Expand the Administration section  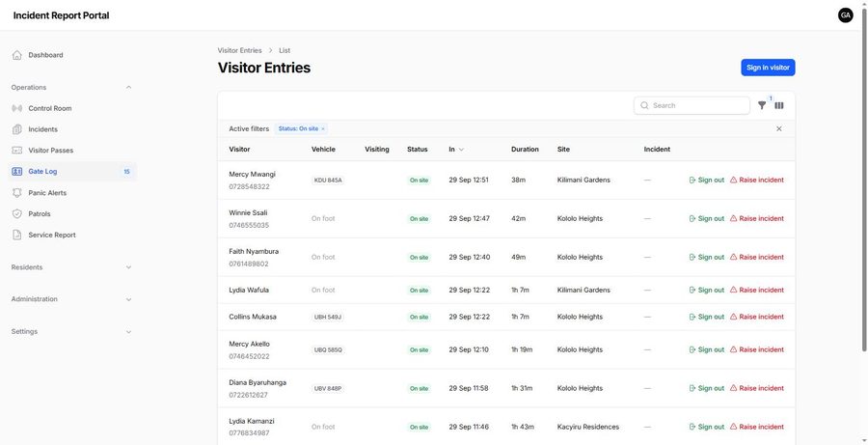(x=128, y=299)
